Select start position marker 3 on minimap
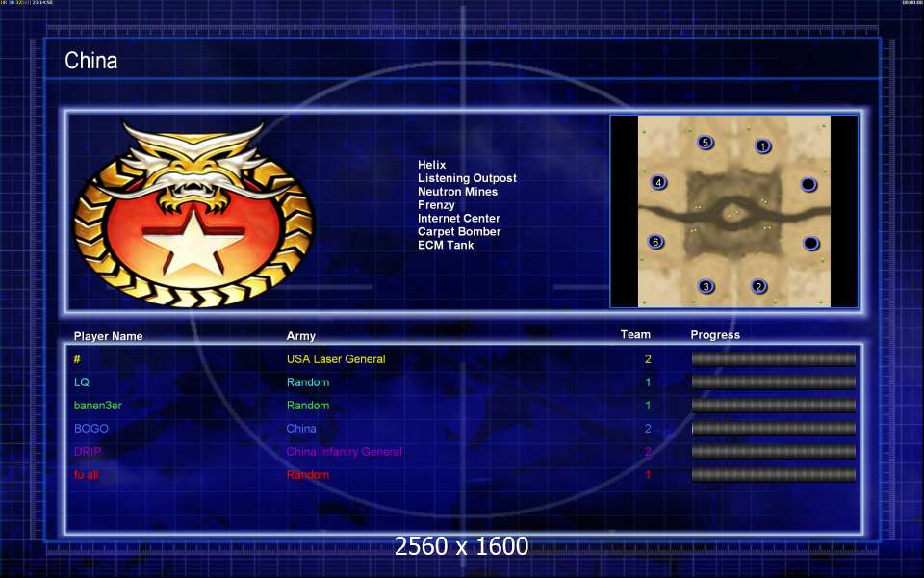 [706, 287]
